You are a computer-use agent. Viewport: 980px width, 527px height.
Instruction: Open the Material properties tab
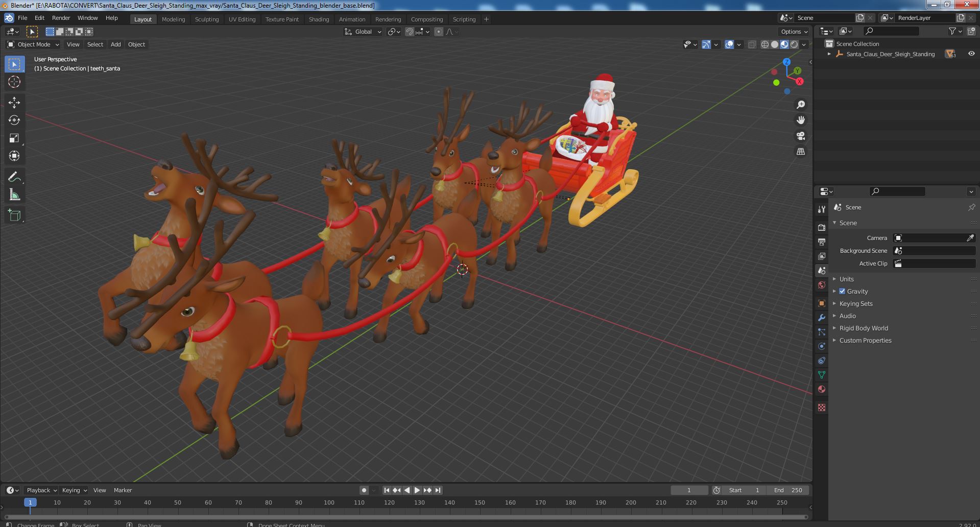(x=822, y=389)
